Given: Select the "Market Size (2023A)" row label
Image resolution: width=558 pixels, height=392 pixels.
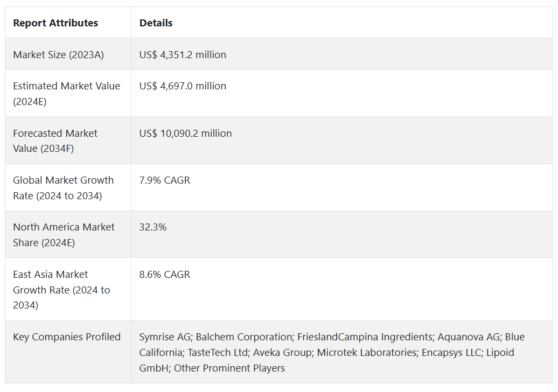Looking at the screenshot, I should pos(58,54).
